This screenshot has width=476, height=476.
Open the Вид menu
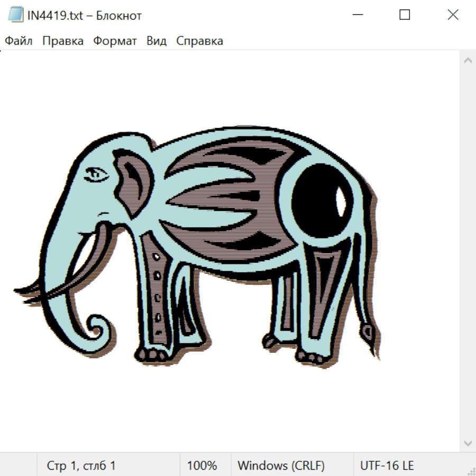[157, 41]
